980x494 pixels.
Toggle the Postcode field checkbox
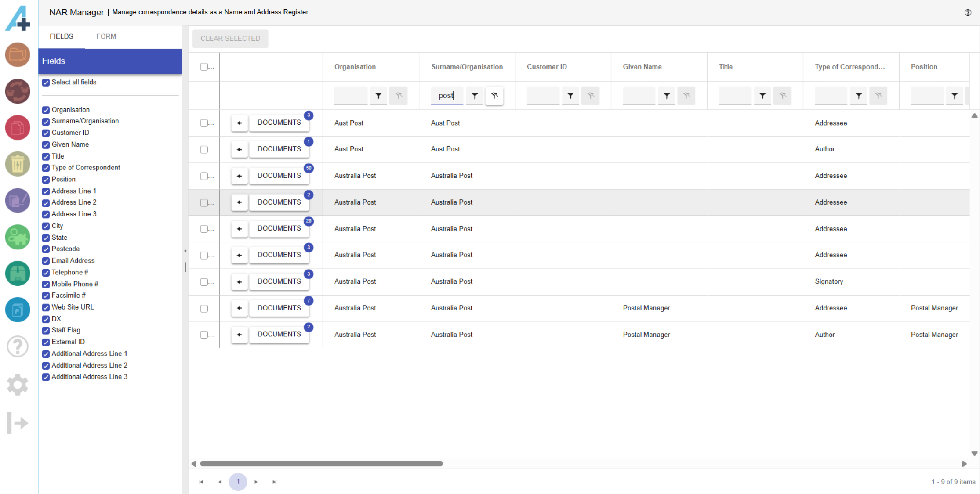46,249
